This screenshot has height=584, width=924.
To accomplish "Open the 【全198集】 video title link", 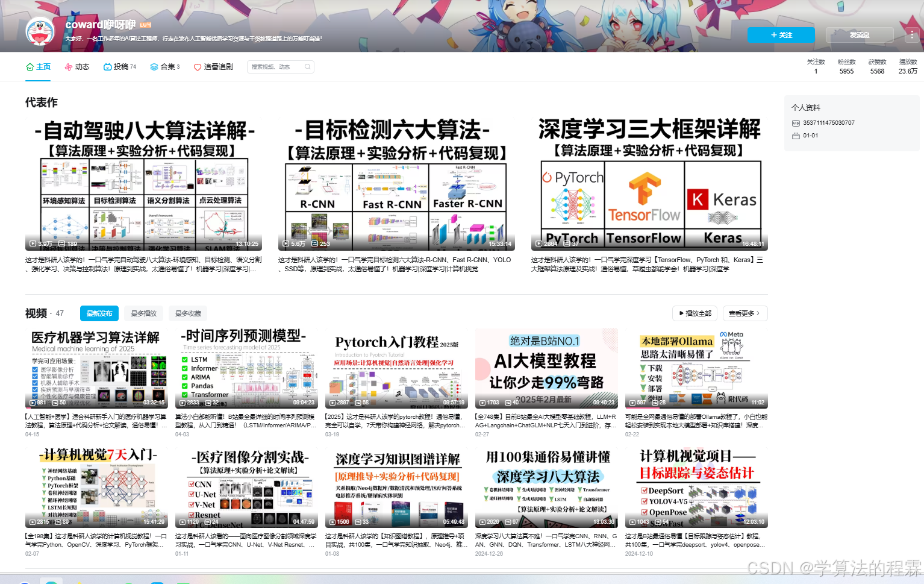I will (96, 540).
